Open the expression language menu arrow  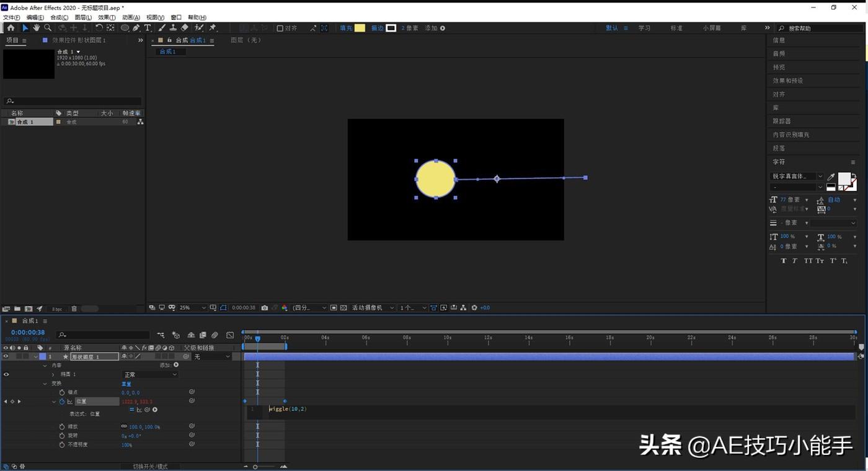tap(155, 410)
